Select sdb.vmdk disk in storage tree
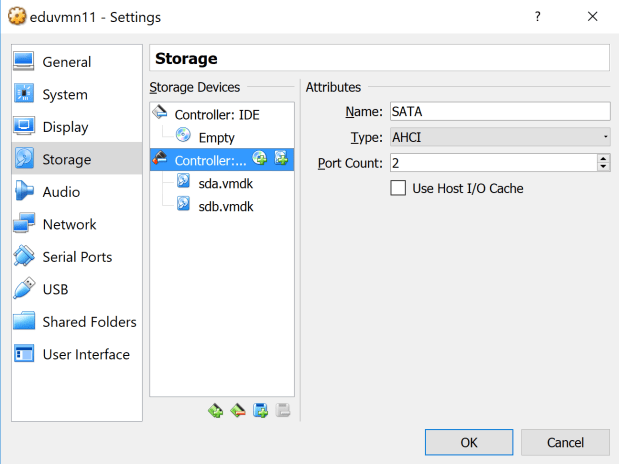619x464 pixels. [x=225, y=206]
